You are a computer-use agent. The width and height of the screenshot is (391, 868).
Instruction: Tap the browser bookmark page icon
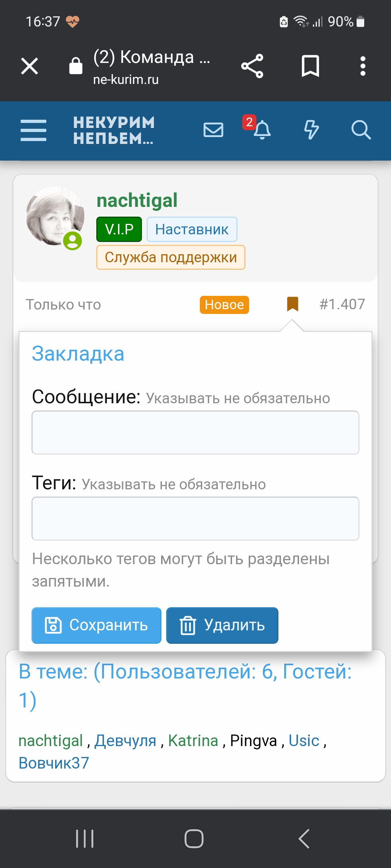tap(310, 66)
